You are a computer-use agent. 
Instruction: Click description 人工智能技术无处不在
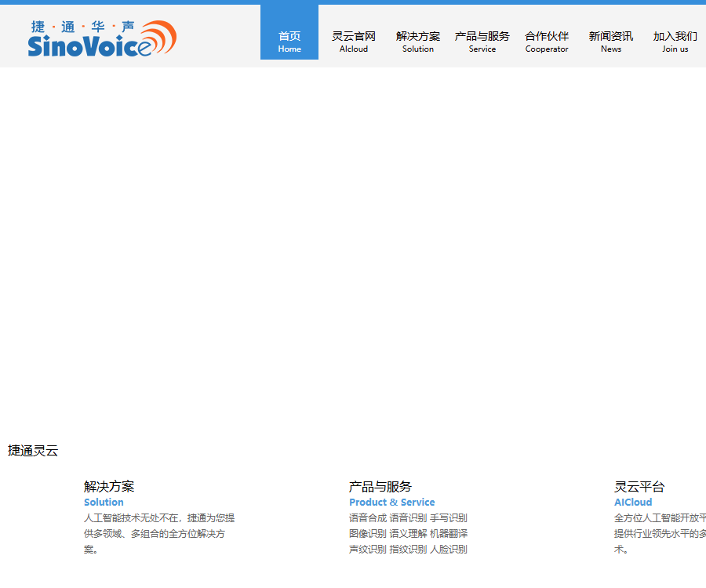click(159, 534)
